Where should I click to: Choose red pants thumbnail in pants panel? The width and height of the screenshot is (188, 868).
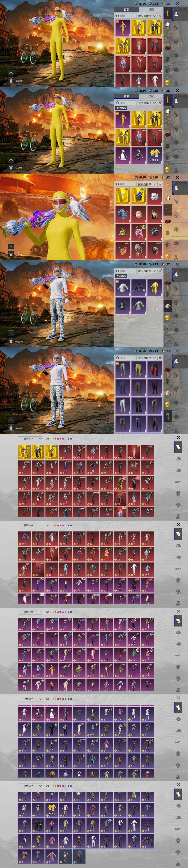[154, 370]
